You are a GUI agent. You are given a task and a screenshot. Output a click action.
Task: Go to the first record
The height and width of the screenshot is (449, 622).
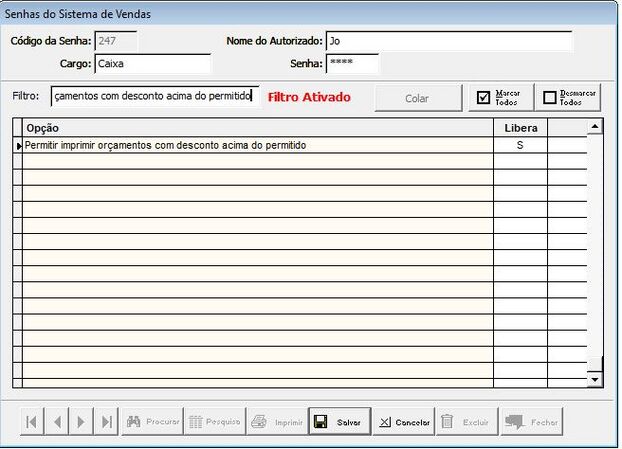pos(32,422)
